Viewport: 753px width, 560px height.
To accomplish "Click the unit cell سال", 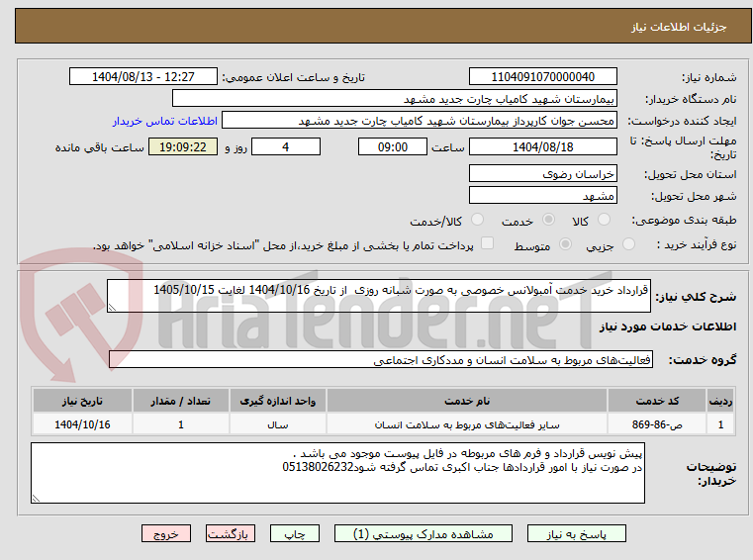I will pyautogui.click(x=278, y=424).
